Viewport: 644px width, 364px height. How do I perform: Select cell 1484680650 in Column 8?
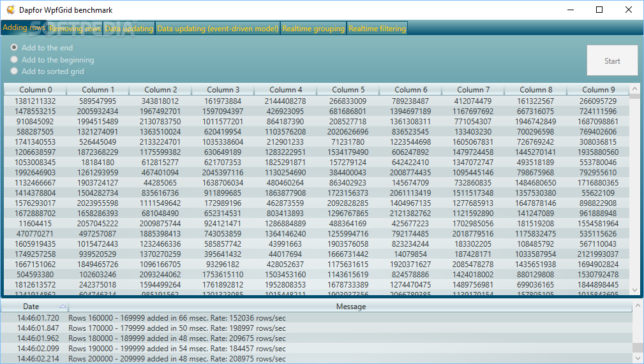pos(536,182)
